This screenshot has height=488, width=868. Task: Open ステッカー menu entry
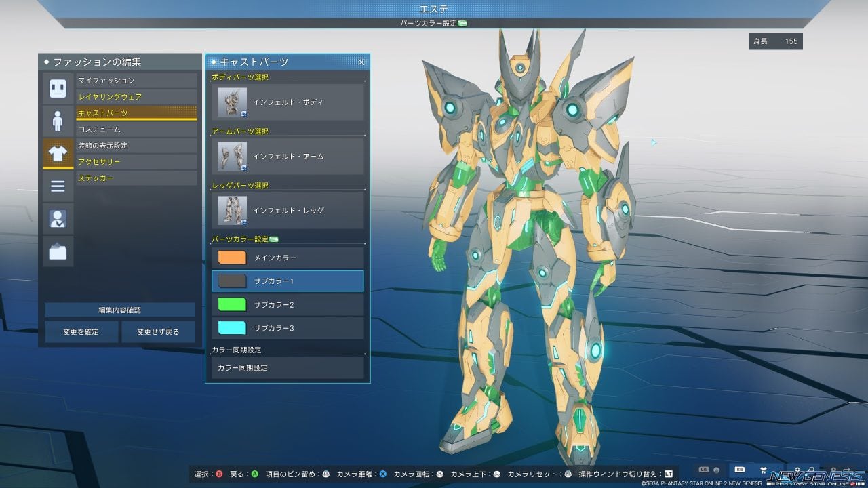[136, 178]
